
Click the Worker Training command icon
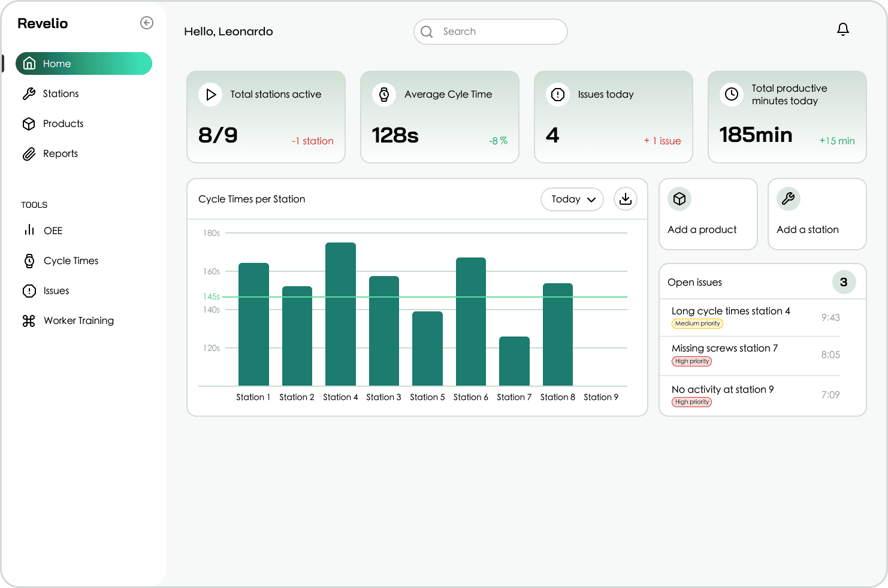[x=29, y=320]
